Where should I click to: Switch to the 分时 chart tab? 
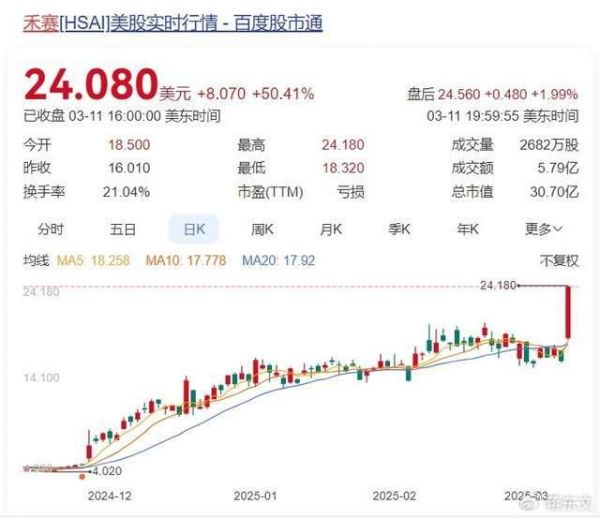click(50, 229)
